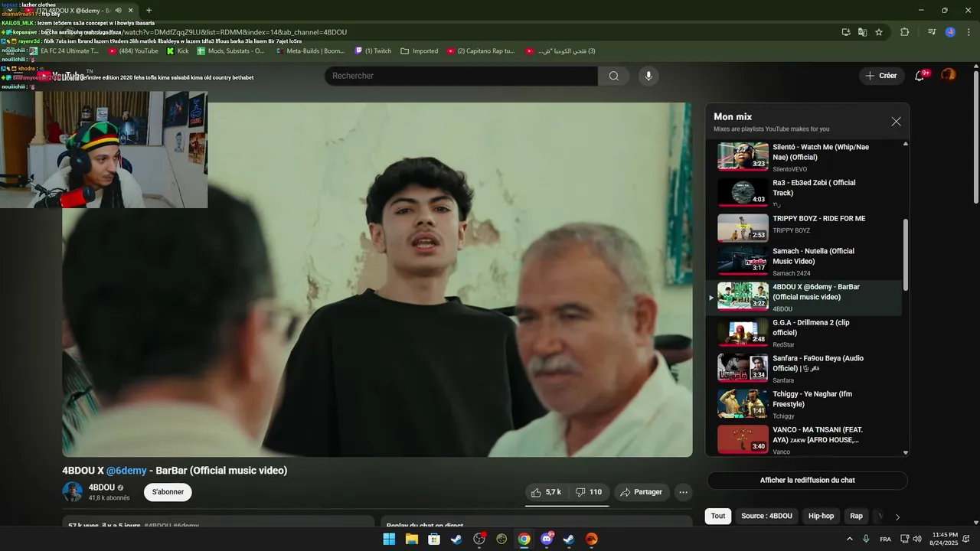
Task: Open the Chrome extensions puzzle icon
Action: 905,32
